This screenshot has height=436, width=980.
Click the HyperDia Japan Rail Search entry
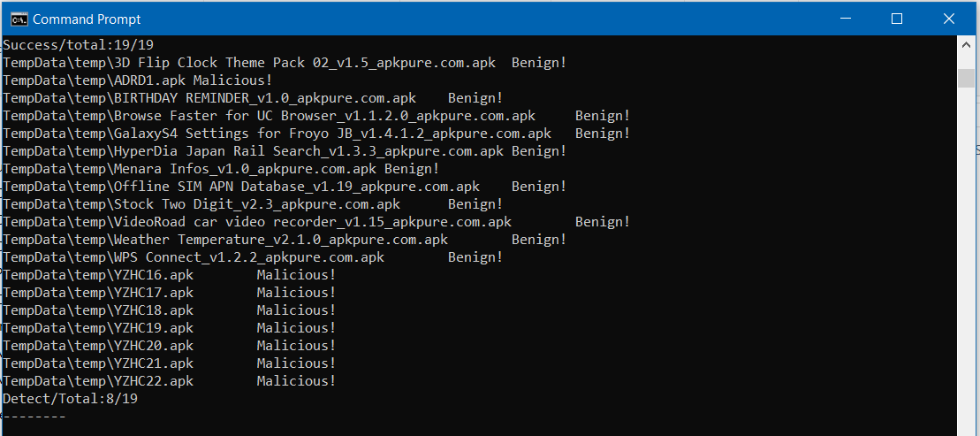pyautogui.click(x=253, y=150)
